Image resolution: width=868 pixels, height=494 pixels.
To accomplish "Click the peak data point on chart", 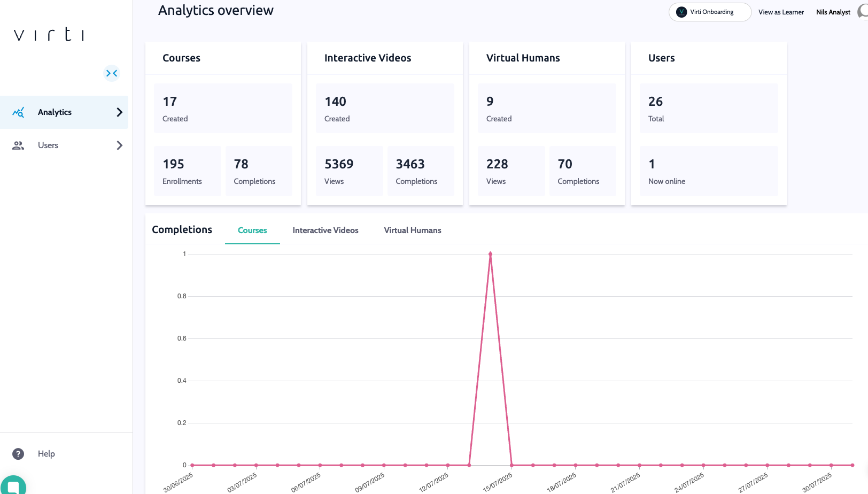I will click(490, 254).
